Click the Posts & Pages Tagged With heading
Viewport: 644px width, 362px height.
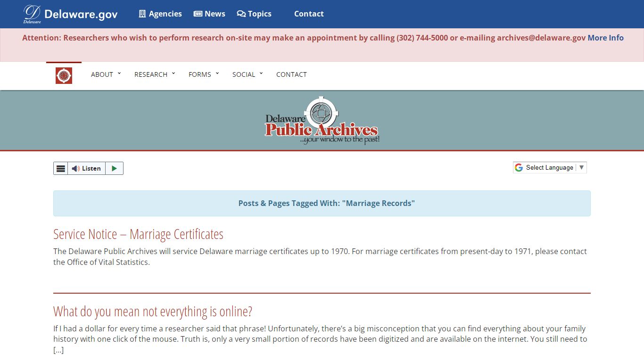click(326, 203)
